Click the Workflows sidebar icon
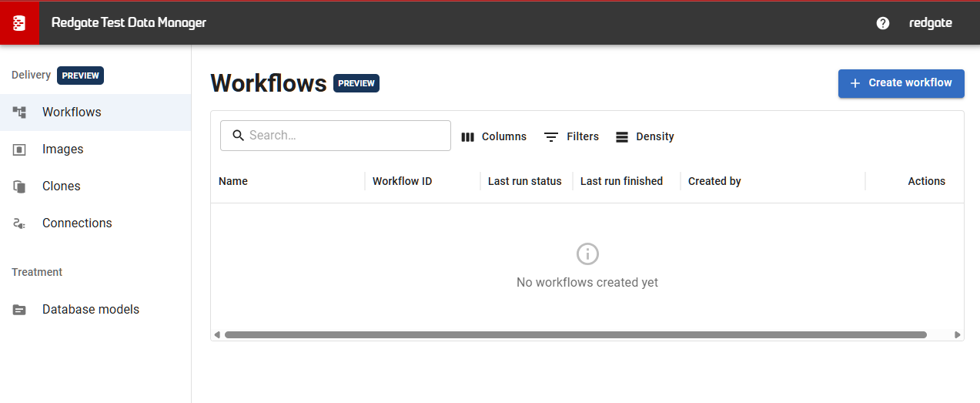 pos(20,113)
